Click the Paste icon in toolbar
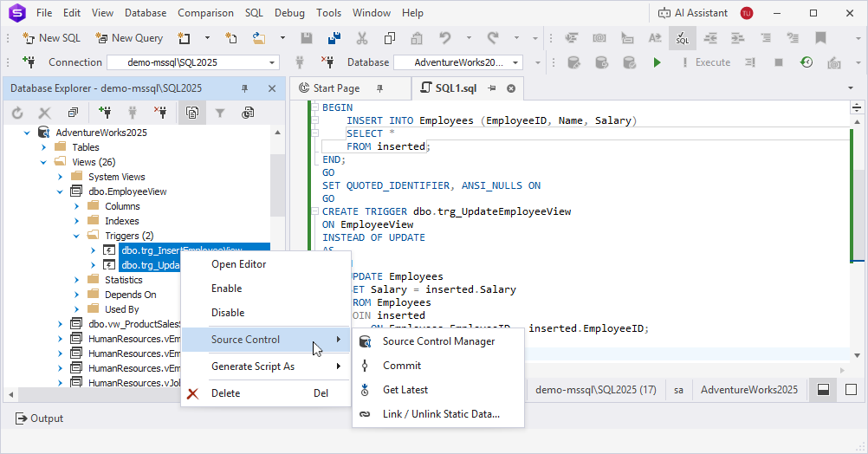Viewport: 868px width, 454px height. point(417,38)
